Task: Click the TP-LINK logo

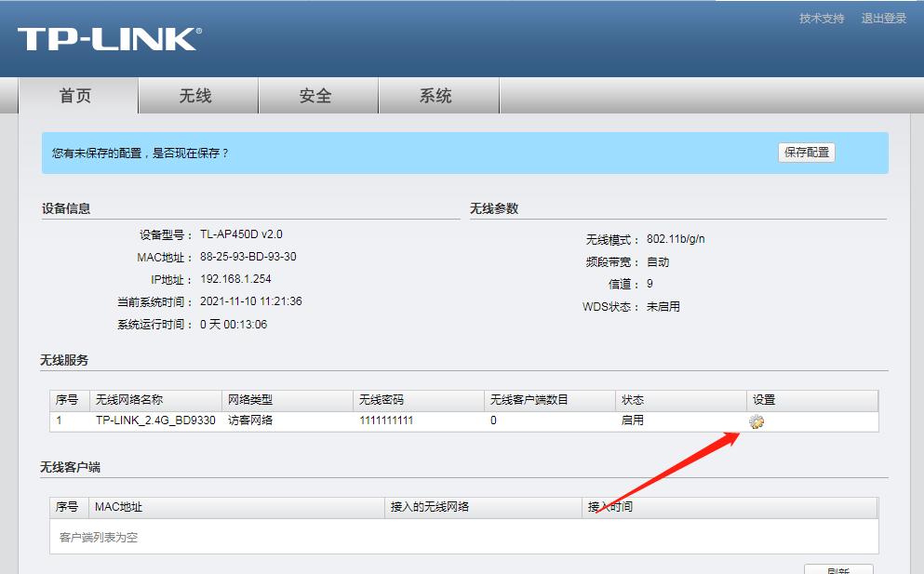Action: [x=111, y=39]
